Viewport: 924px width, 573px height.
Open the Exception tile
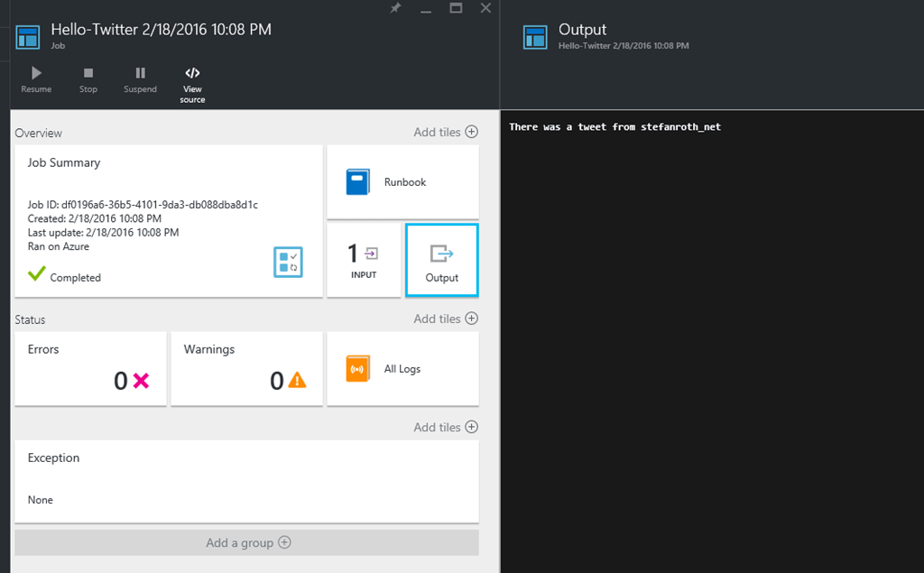[247, 481]
